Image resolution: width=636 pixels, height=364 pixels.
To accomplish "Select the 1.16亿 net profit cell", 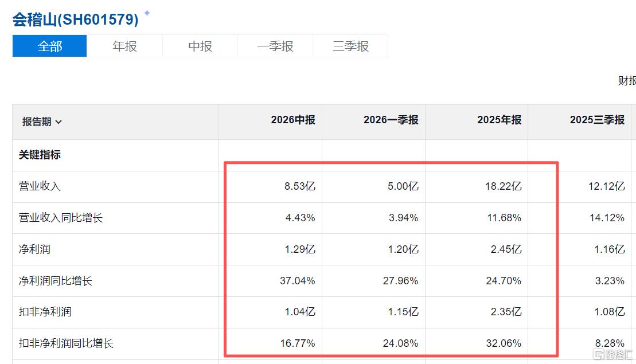I will click(x=610, y=249).
